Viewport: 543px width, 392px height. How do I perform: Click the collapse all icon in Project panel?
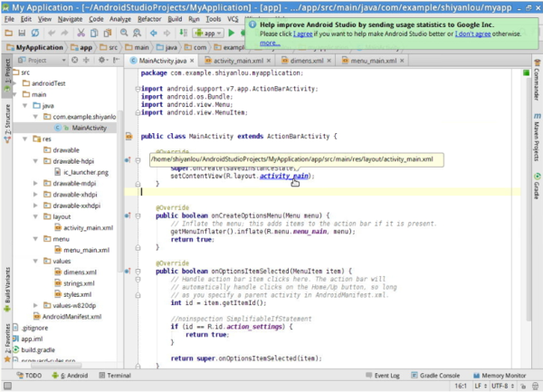tap(86, 61)
